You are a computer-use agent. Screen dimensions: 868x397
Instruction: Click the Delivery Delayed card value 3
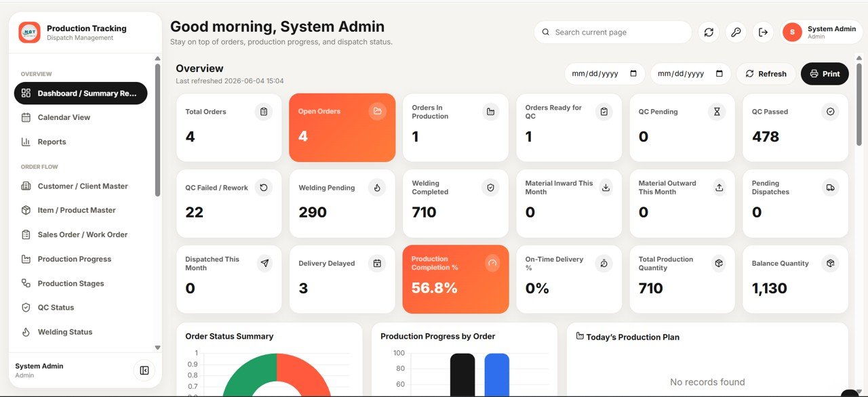(303, 289)
